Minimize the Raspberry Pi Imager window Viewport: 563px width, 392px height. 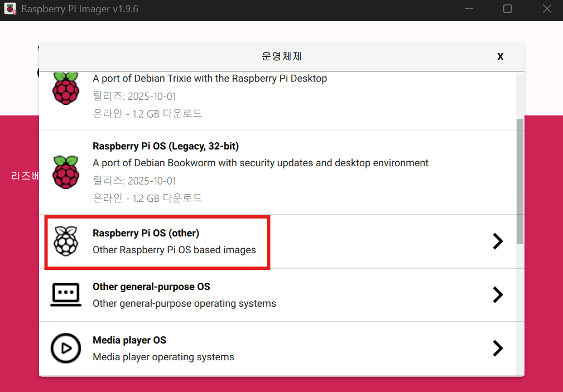click(469, 8)
